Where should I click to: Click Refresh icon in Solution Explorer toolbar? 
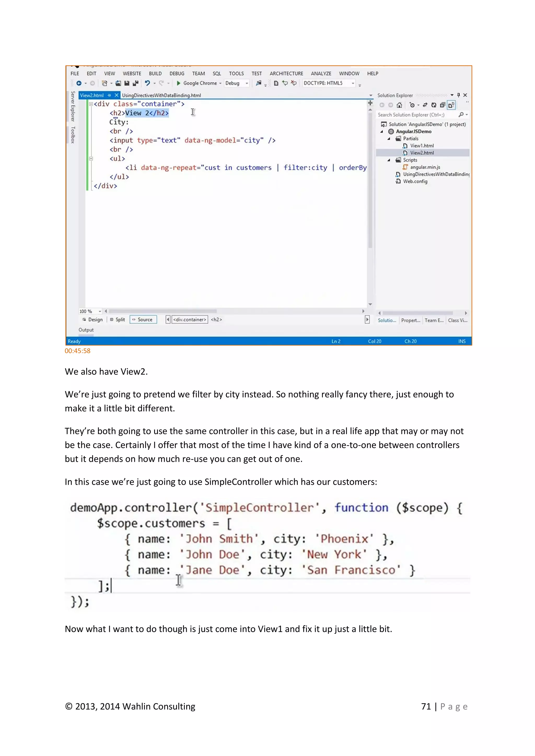pyautogui.click(x=434, y=105)
